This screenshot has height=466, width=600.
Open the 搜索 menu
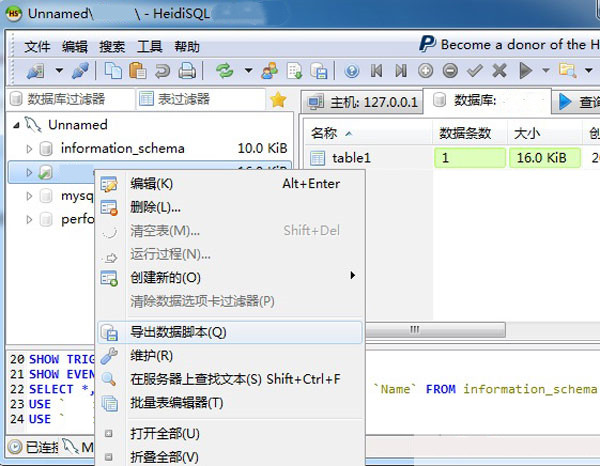pos(112,47)
